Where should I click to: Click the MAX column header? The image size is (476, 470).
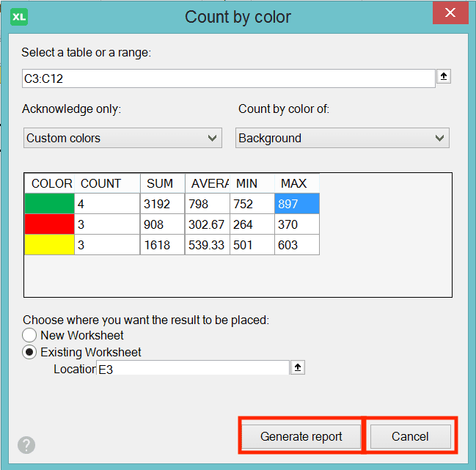tap(297, 183)
